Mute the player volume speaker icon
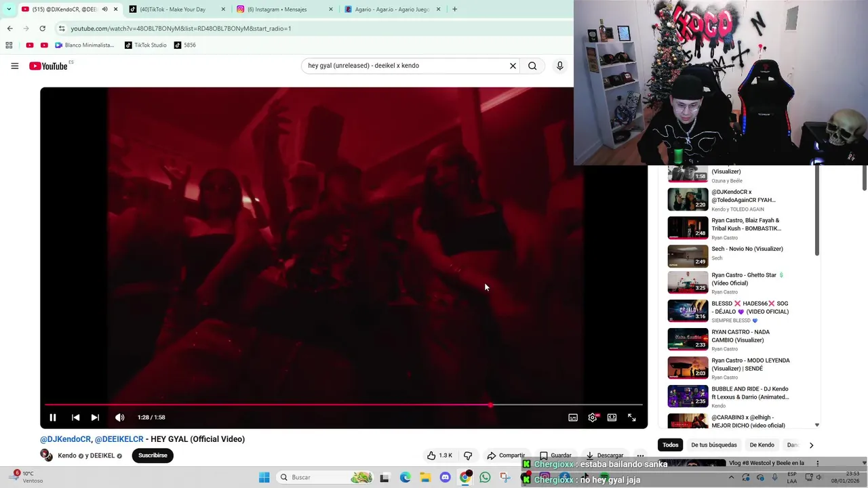The height and width of the screenshot is (488, 868). tap(119, 418)
